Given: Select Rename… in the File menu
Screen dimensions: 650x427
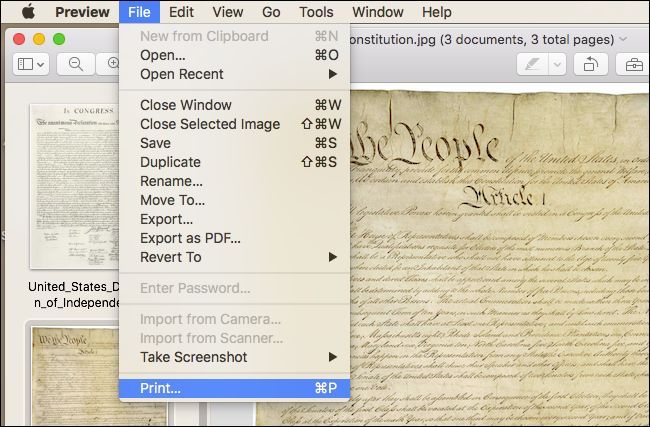Looking at the screenshot, I should pos(234,181).
